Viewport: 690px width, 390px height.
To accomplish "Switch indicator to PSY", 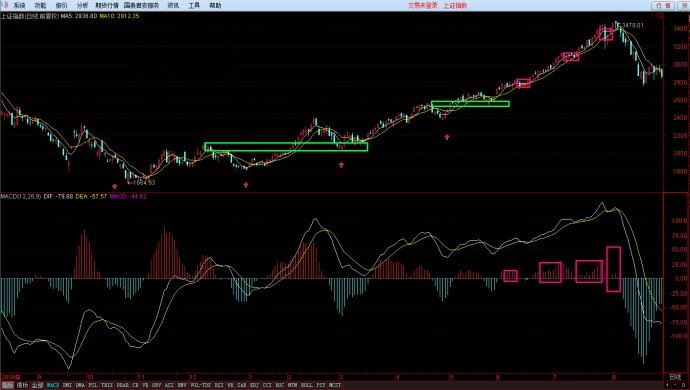I will tap(321, 385).
